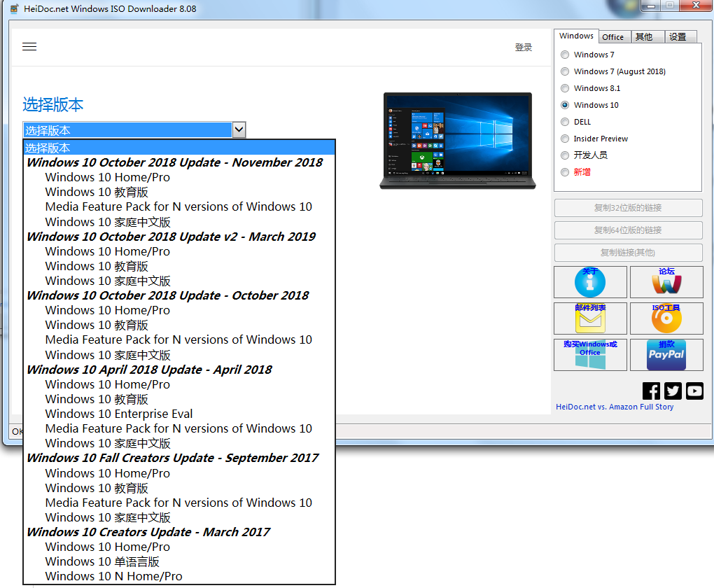The height and width of the screenshot is (588, 714).
Task: Select the Windows 8.1 radio button
Action: click(565, 88)
